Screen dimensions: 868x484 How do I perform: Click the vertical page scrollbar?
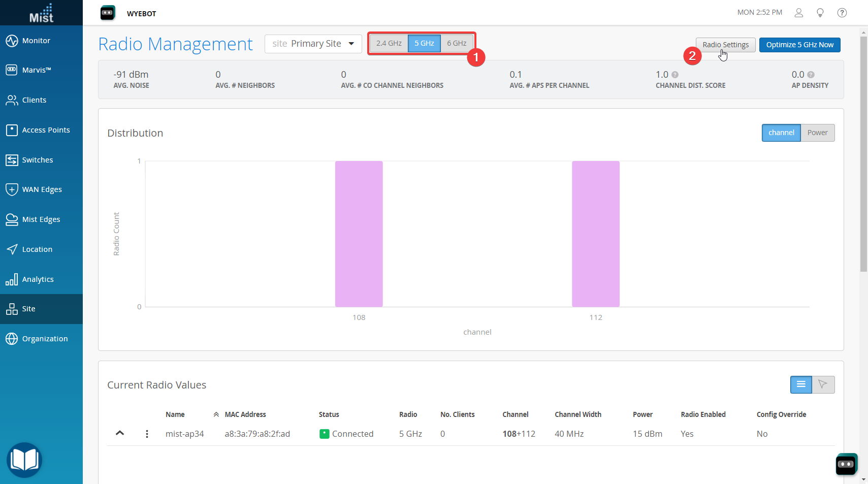(863, 154)
